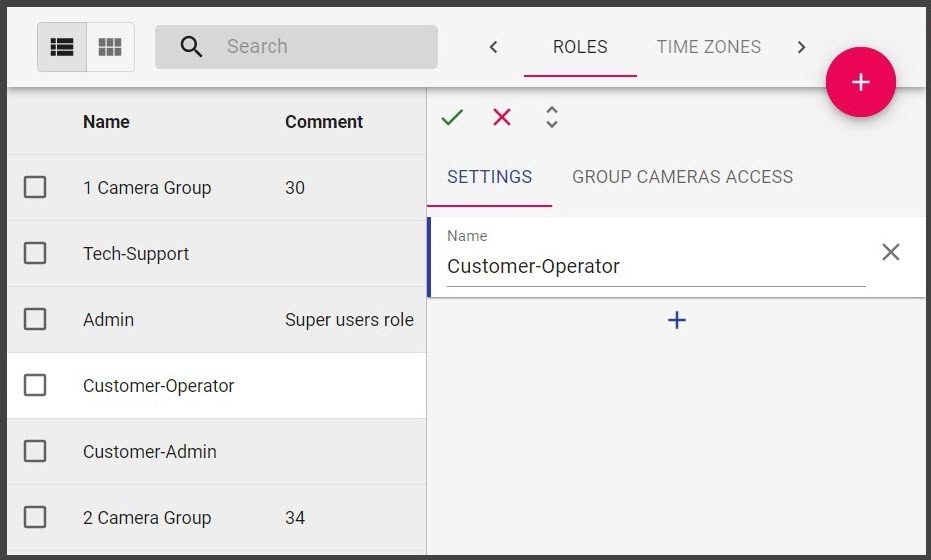Select the Admin row checkbox
The image size is (931, 560).
(x=35, y=319)
